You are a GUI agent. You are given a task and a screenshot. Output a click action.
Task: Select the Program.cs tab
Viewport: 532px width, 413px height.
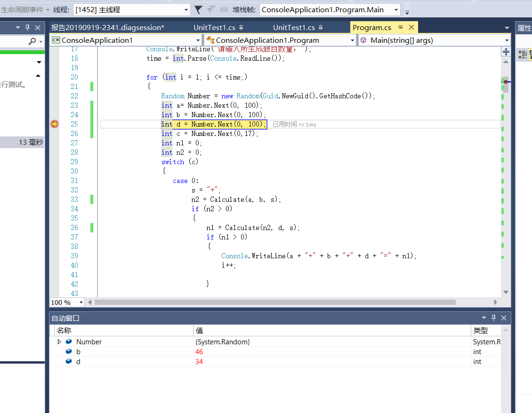click(x=372, y=27)
